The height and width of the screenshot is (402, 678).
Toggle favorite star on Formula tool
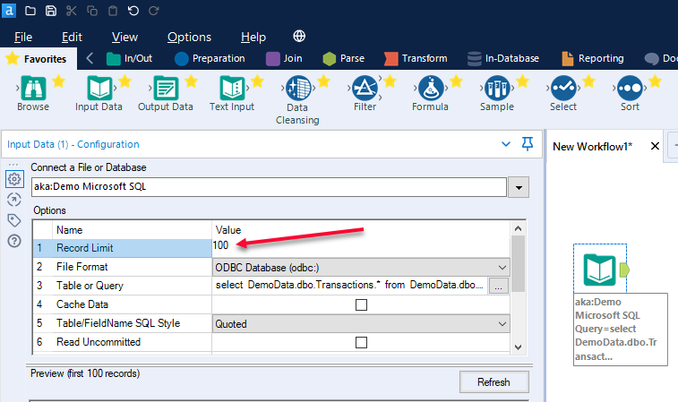(457, 81)
